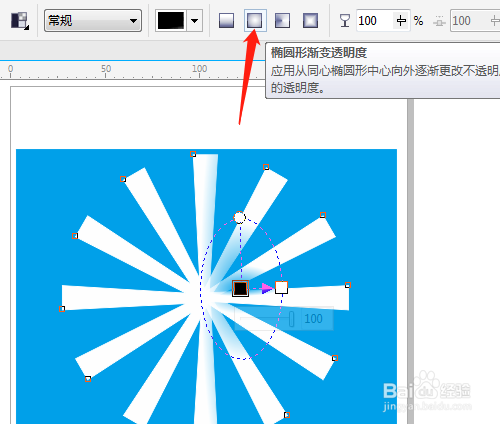500x424 pixels.
Task: Select linear fountain transparency icon
Action: (x=226, y=21)
